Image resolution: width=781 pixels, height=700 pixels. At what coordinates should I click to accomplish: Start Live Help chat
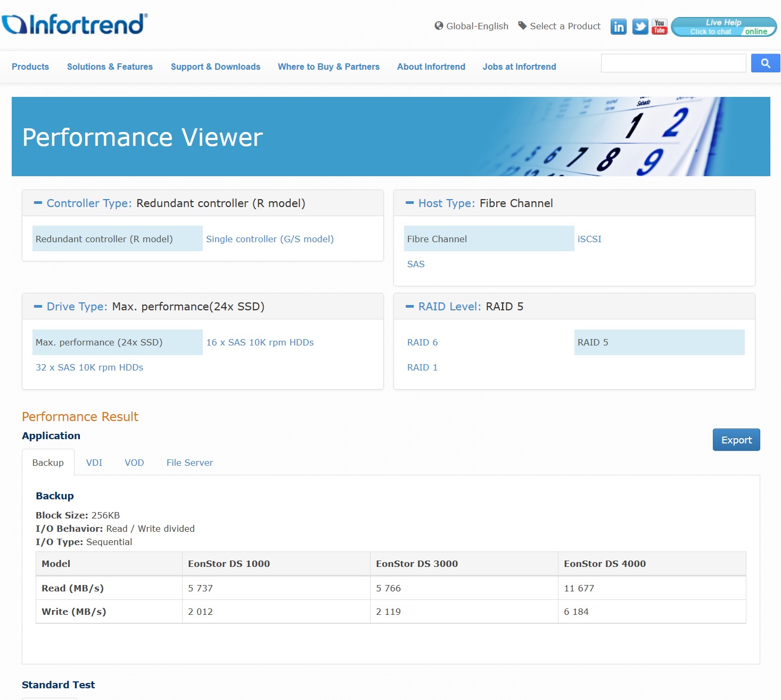pos(724,27)
